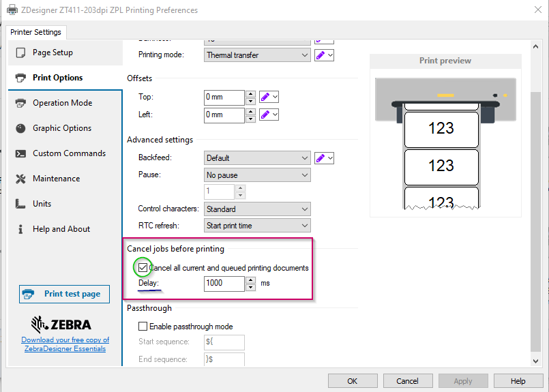Screen dimensions: 549x392
Task: Open the RTC refresh dropdown
Action: [x=257, y=225]
